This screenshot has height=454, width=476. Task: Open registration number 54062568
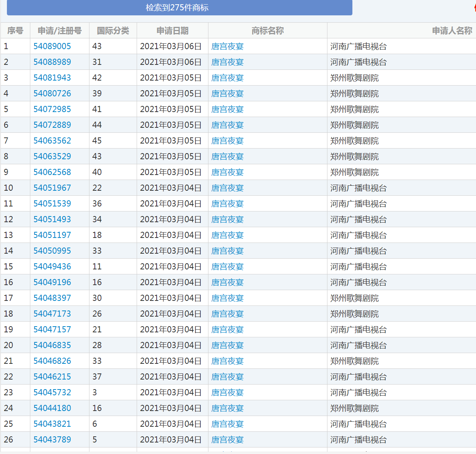[x=52, y=172]
